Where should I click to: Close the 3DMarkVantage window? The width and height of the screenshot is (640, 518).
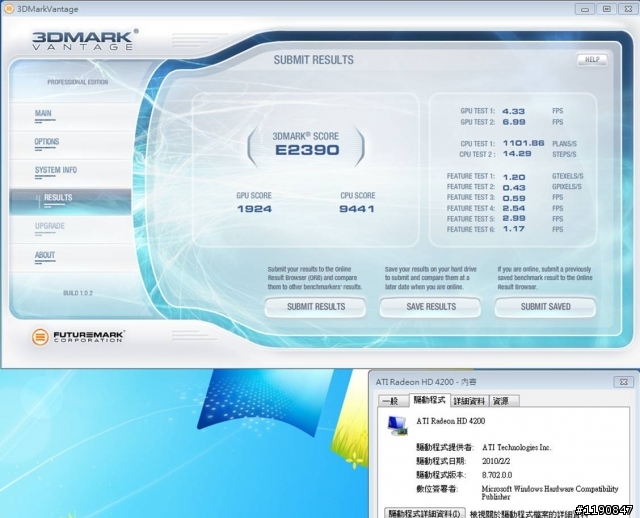(x=628, y=9)
